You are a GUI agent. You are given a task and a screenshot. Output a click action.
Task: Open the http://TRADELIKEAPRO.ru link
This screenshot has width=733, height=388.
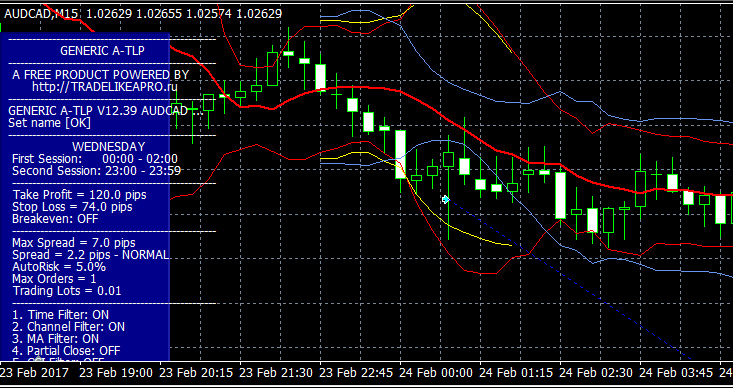105,86
